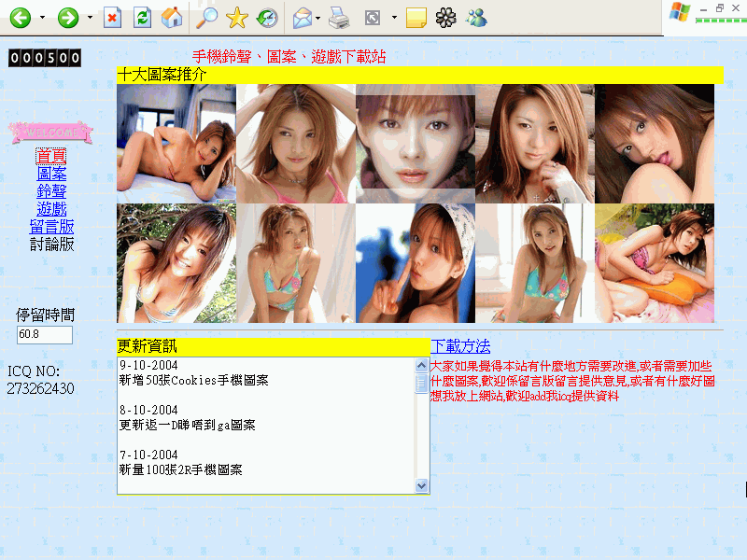This screenshot has width=747, height=560.
Task: Click the news box scroll up arrow
Action: pos(421,366)
